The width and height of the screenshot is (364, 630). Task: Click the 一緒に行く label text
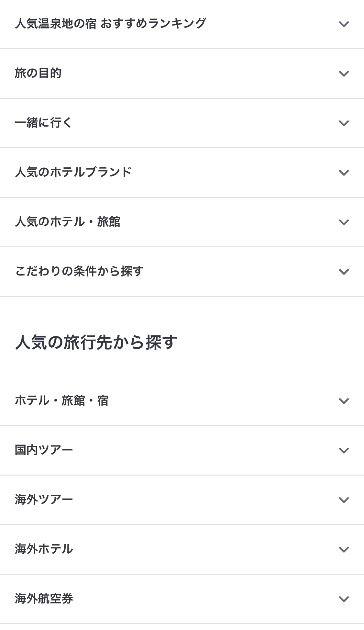pyautogui.click(x=43, y=123)
